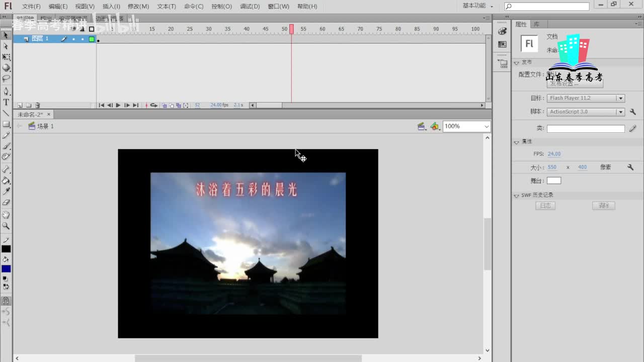The height and width of the screenshot is (362, 644).
Task: Select the Rectangle tool
Action: 6,124
